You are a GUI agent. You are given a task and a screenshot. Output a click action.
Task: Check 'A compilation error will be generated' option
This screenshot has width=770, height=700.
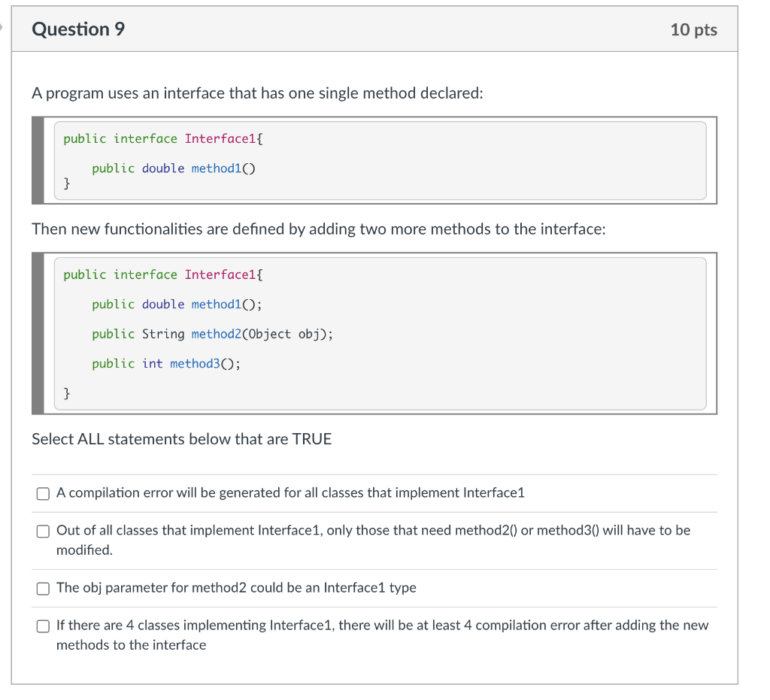(x=43, y=493)
